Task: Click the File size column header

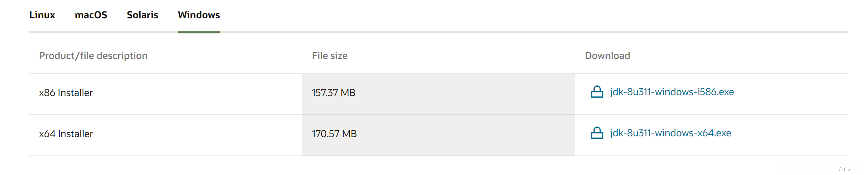Action: (329, 56)
